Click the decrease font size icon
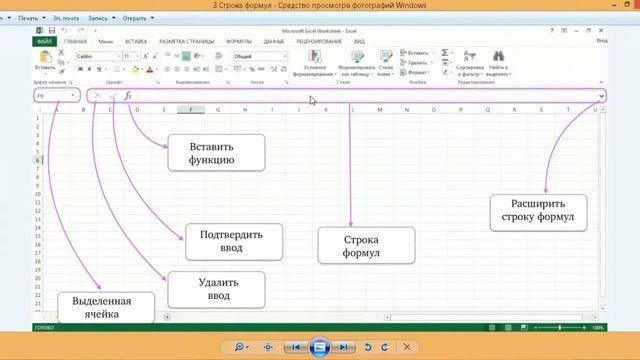 click(155, 56)
